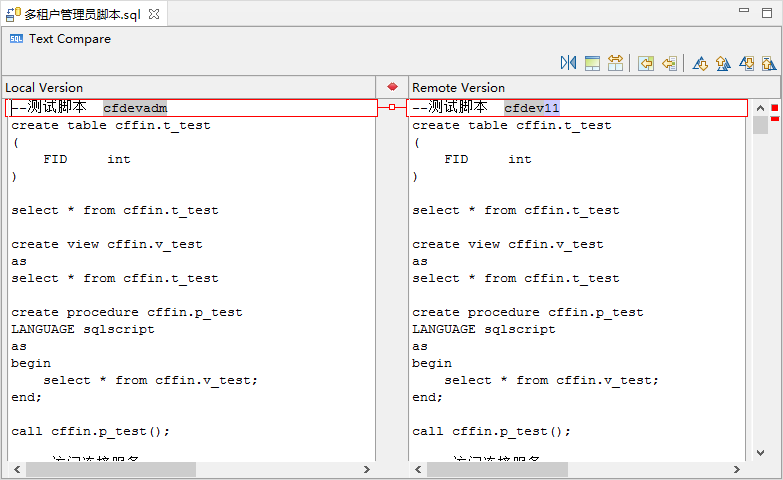The height and width of the screenshot is (480, 783).
Task: Click '--测试脚本' comment in remote version
Action: (450, 107)
